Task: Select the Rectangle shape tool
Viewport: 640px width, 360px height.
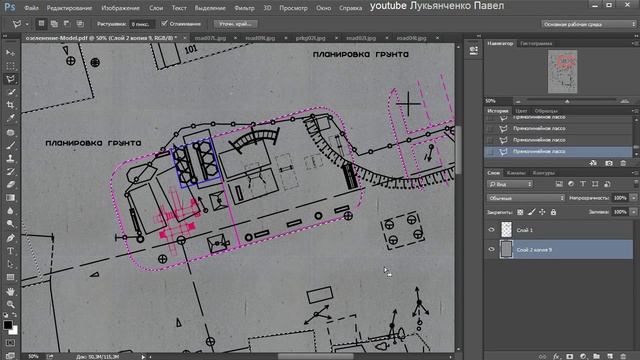Action: [x=11, y=277]
